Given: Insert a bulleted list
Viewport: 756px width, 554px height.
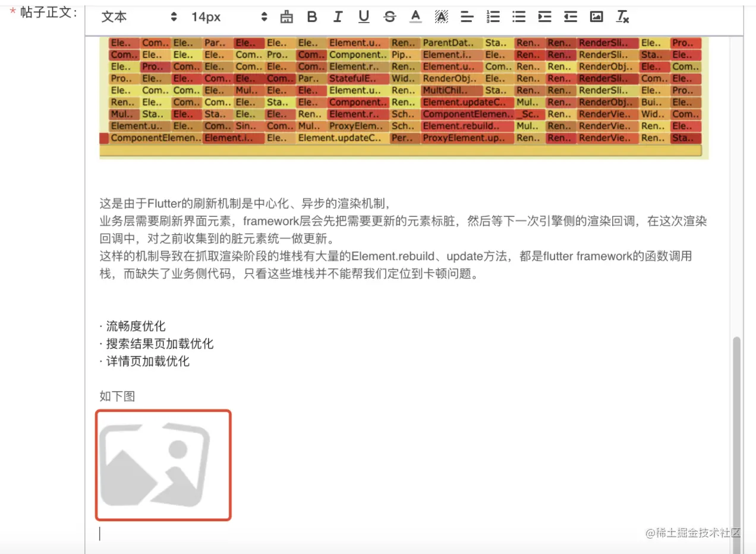Looking at the screenshot, I should click(519, 17).
